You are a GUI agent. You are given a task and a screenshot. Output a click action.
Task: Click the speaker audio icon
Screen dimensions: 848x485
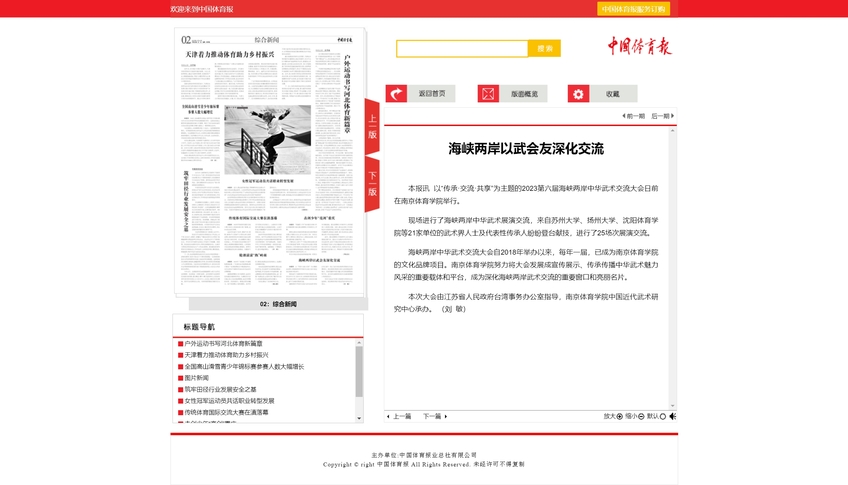(x=673, y=416)
